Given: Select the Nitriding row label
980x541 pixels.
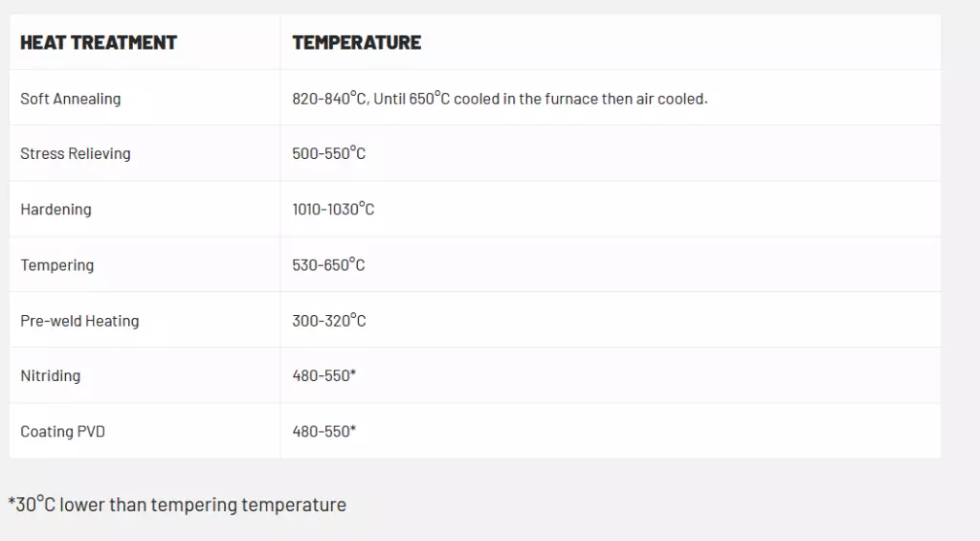Looking at the screenshot, I should pyautogui.click(x=51, y=375).
